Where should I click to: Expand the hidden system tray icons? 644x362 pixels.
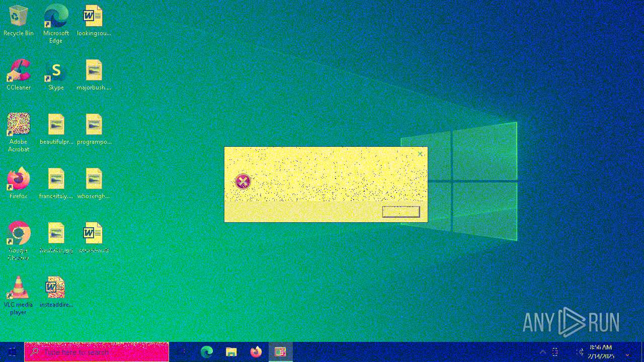click(542, 352)
